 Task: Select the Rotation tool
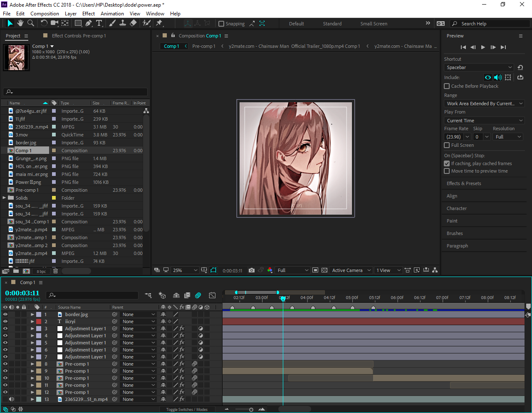(44, 23)
